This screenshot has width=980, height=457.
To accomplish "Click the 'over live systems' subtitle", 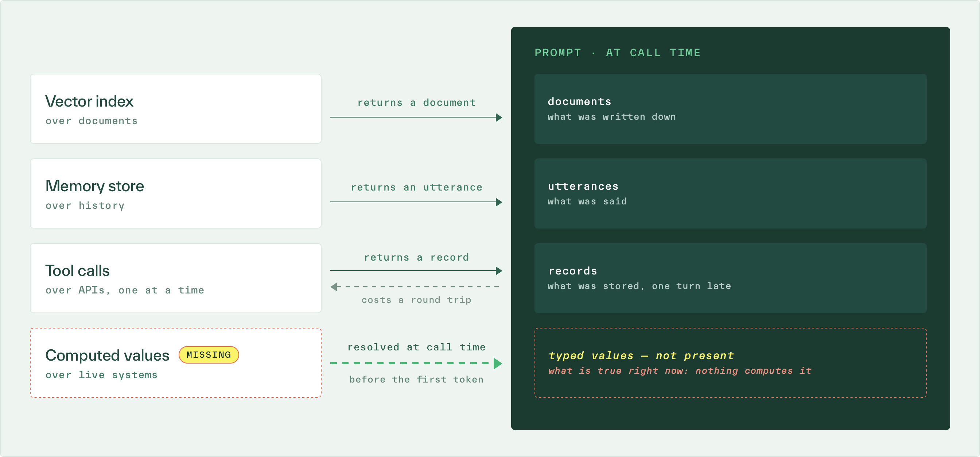I will pyautogui.click(x=102, y=375).
